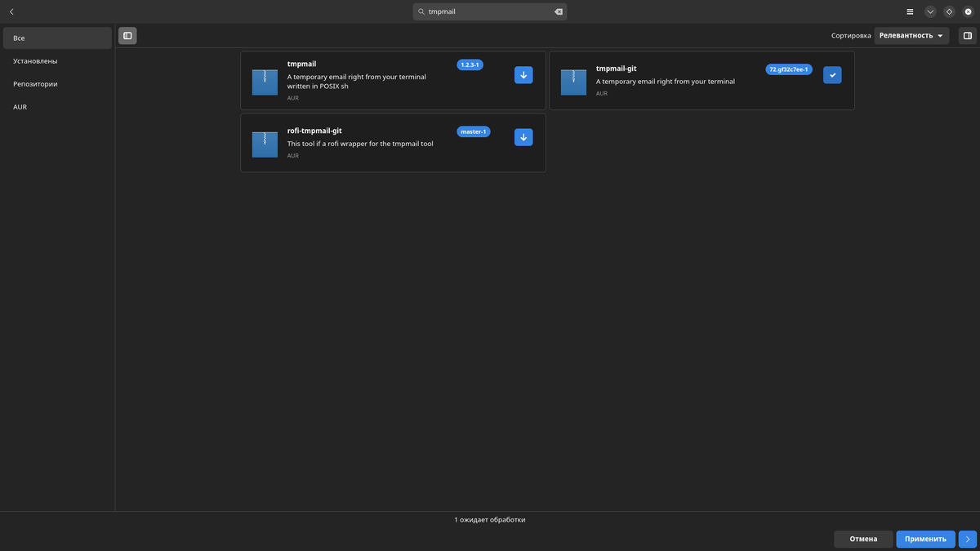Click the install icon on rofi-tmpmail-git

[523, 136]
